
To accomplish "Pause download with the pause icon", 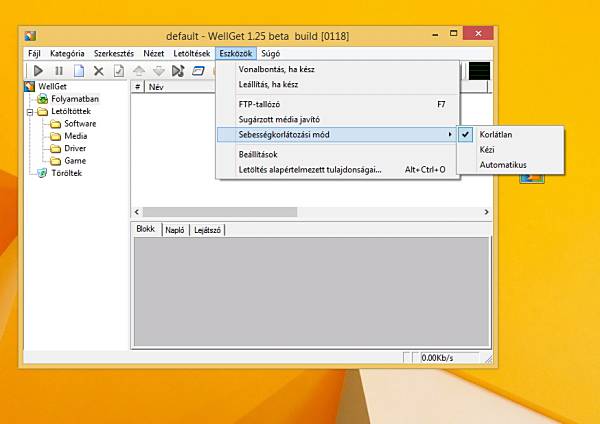I will pyautogui.click(x=59, y=71).
